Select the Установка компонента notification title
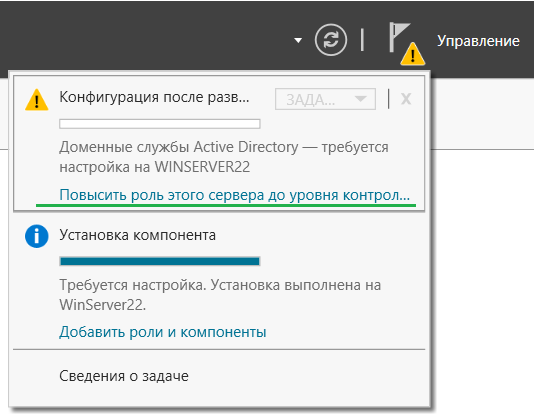This screenshot has height=419, width=534. coord(138,235)
